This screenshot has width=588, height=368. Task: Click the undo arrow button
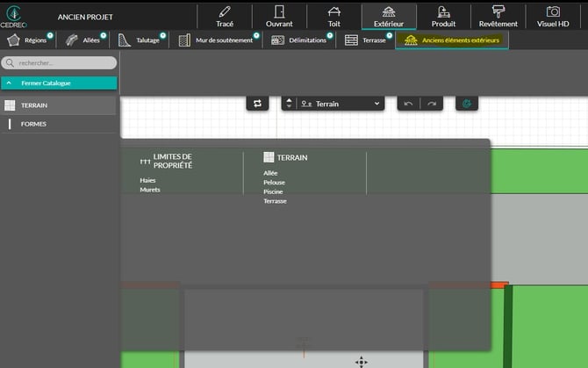[x=408, y=104]
